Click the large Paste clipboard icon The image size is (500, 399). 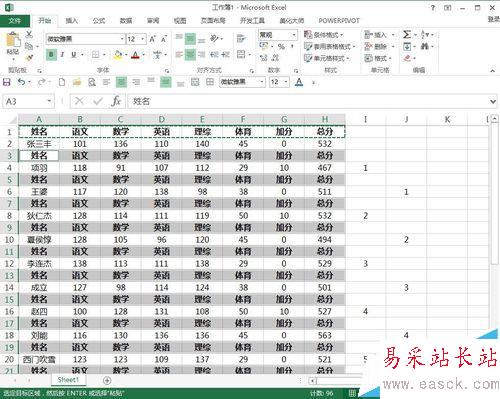coord(13,40)
